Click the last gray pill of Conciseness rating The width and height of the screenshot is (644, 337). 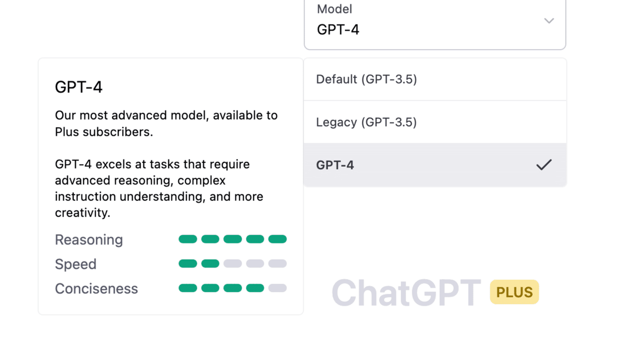tap(277, 288)
